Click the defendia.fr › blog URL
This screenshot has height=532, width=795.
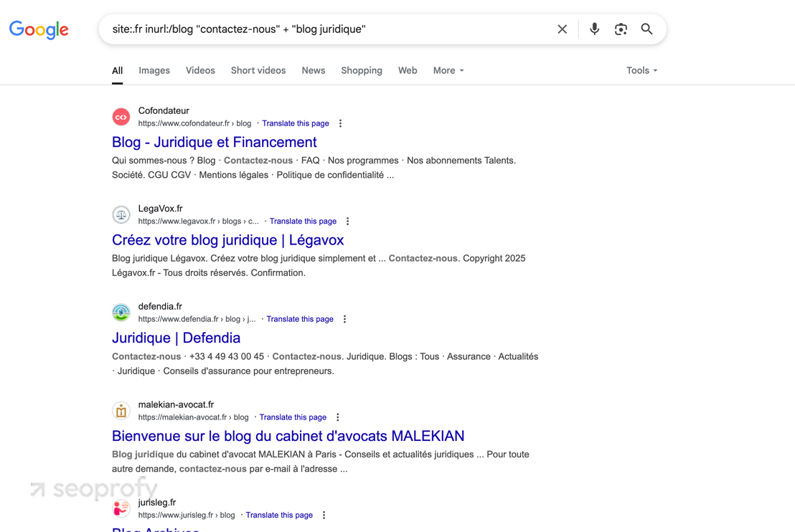(197, 319)
